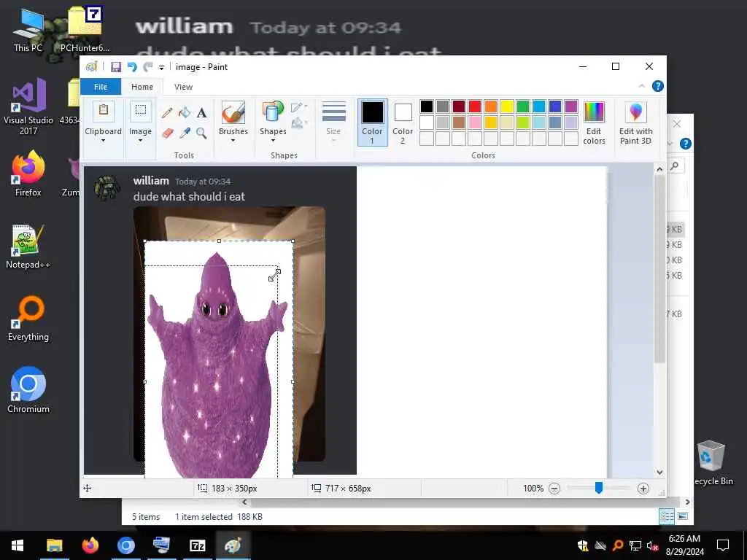The image size is (747, 560).
Task: Open the Shape outline dropdown
Action: pos(299,108)
